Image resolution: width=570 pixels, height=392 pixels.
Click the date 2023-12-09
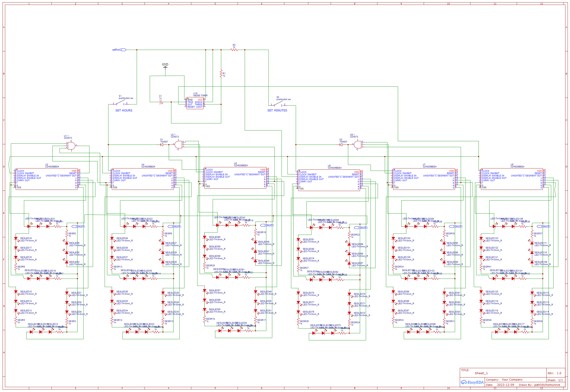[x=506, y=385]
